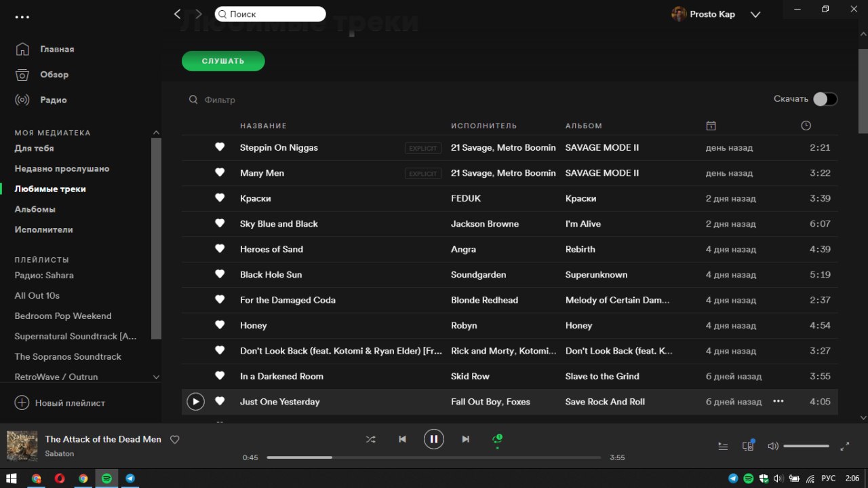
Task: Open more options for Just One Yesterday
Action: pyautogui.click(x=778, y=402)
